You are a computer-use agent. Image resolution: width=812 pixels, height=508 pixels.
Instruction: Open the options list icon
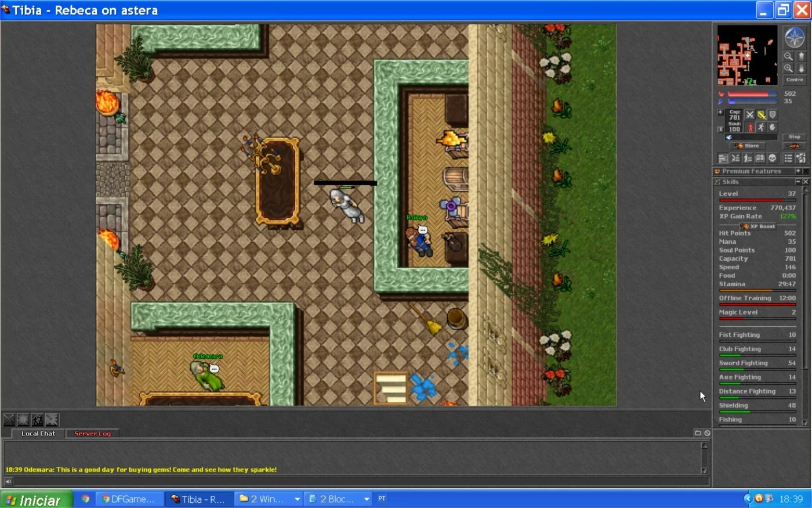pos(788,158)
